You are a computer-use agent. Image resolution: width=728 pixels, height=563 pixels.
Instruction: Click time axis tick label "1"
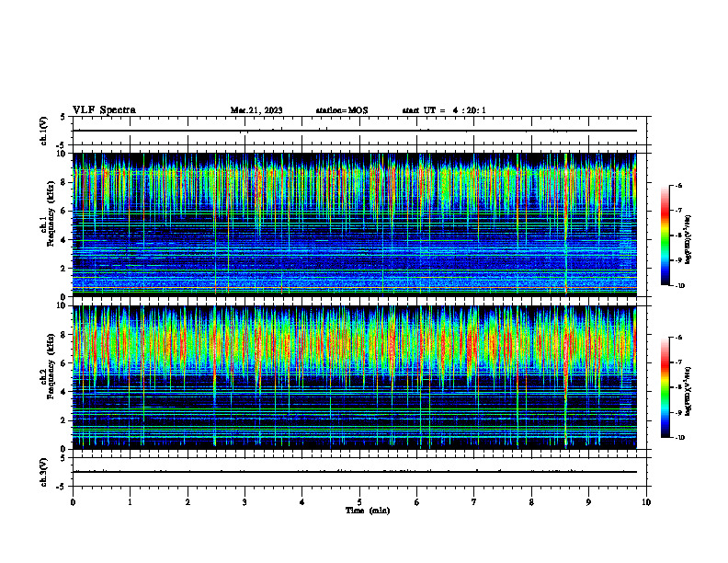pyautogui.click(x=130, y=502)
